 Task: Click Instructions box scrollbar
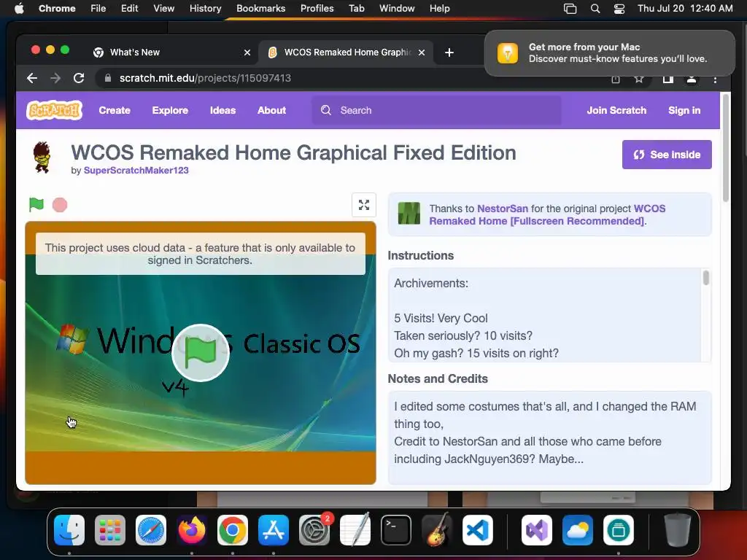pos(706,278)
